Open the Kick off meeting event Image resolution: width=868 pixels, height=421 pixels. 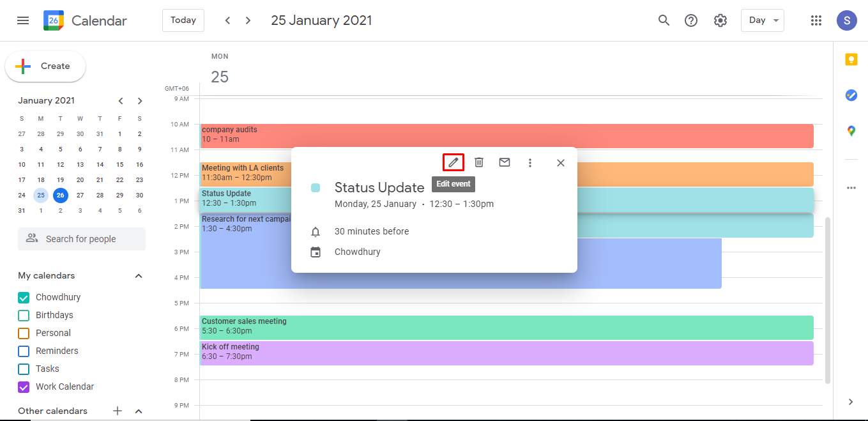(506, 353)
